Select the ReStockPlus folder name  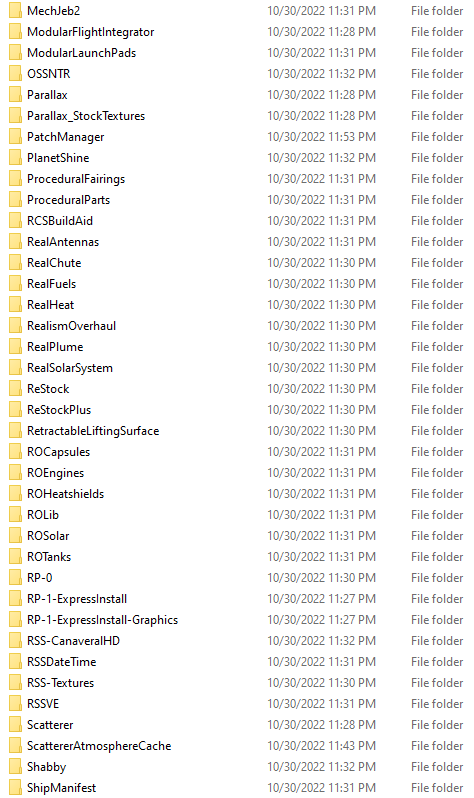point(59,410)
